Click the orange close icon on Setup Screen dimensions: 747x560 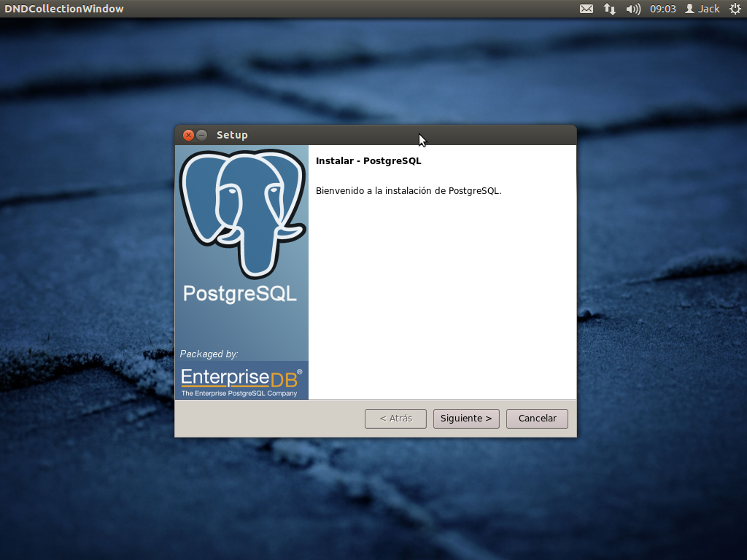tap(188, 135)
